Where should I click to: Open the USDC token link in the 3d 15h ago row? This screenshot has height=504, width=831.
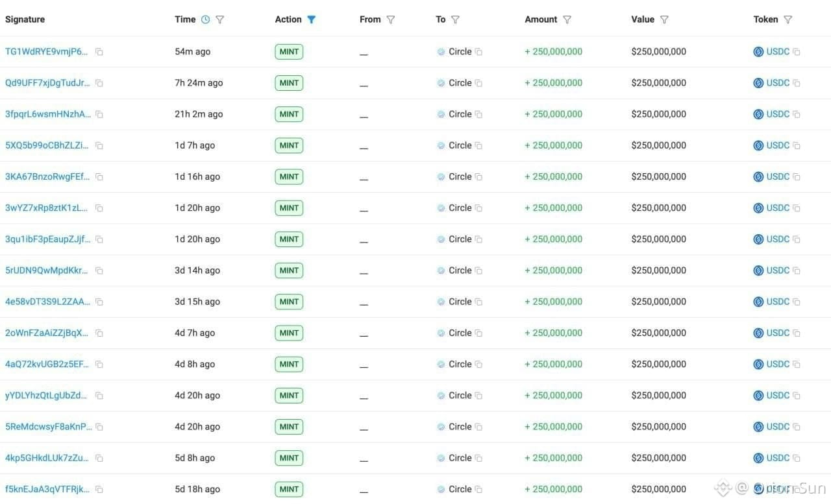point(778,302)
